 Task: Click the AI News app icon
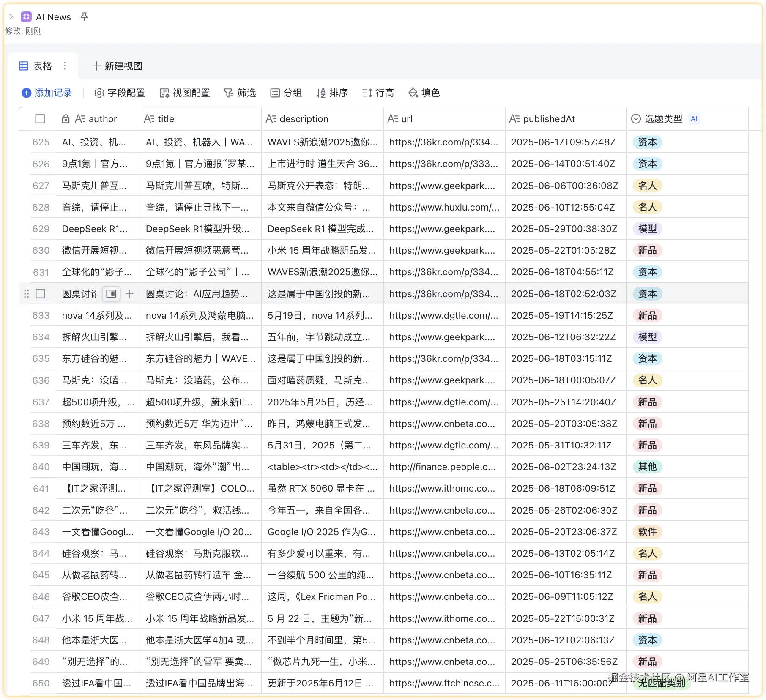pyautogui.click(x=26, y=17)
